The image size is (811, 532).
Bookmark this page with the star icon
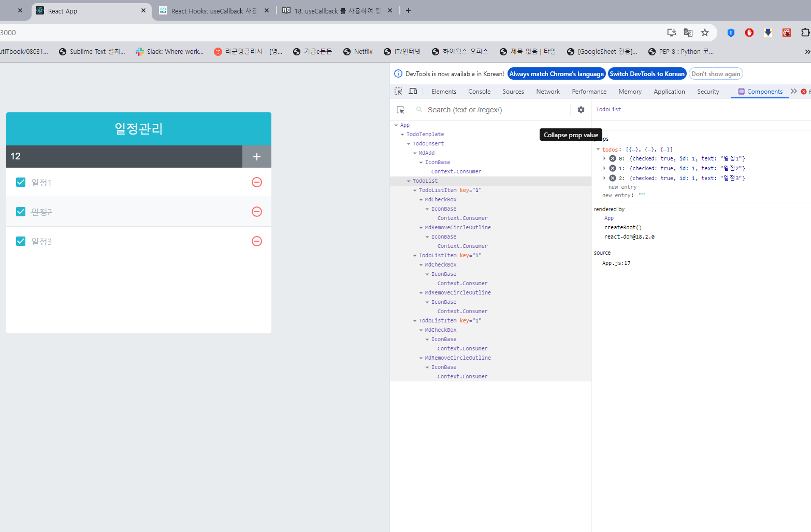pos(705,33)
